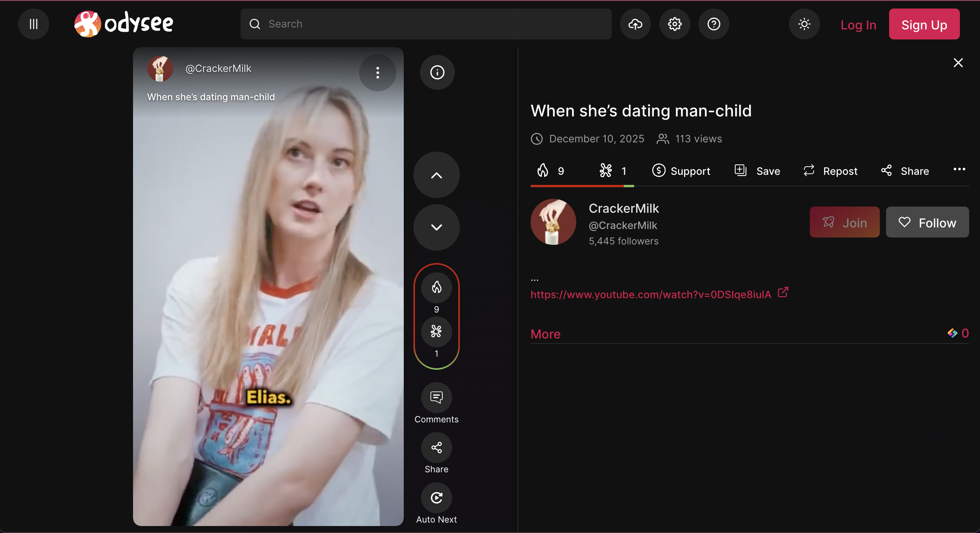Open the hamburger menu top left
This screenshot has width=980, height=533.
point(33,24)
